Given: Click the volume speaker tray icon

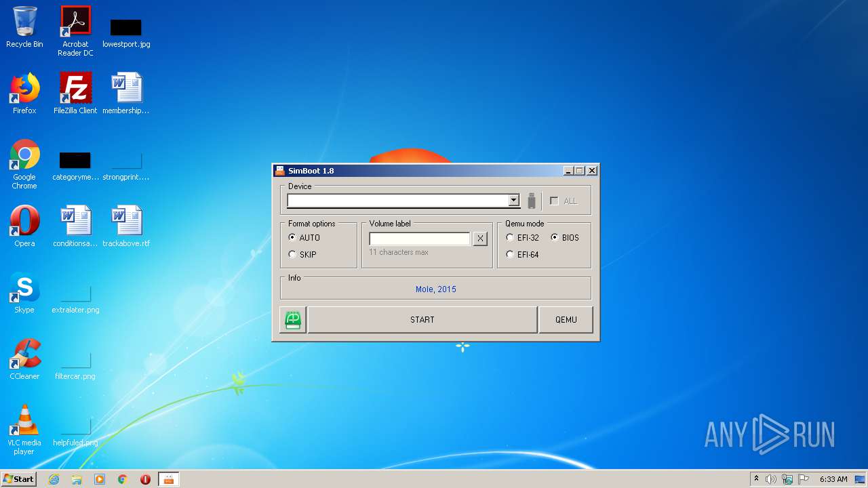Looking at the screenshot, I should [771, 479].
